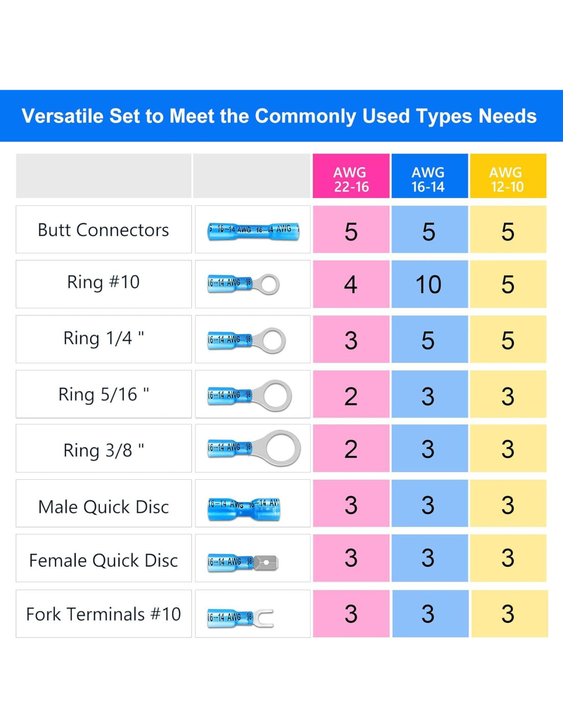Click the Ring 3/8" terminal picture

(x=254, y=448)
